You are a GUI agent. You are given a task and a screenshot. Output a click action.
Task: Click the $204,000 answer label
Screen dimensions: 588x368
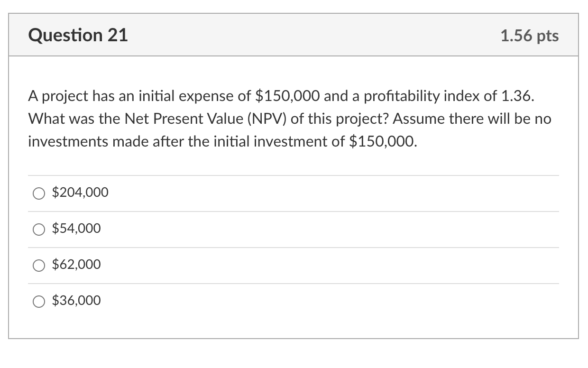[81, 193]
